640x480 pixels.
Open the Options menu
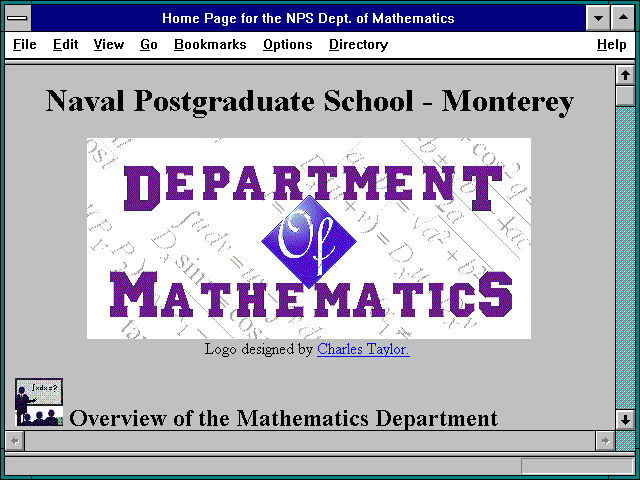click(x=287, y=44)
